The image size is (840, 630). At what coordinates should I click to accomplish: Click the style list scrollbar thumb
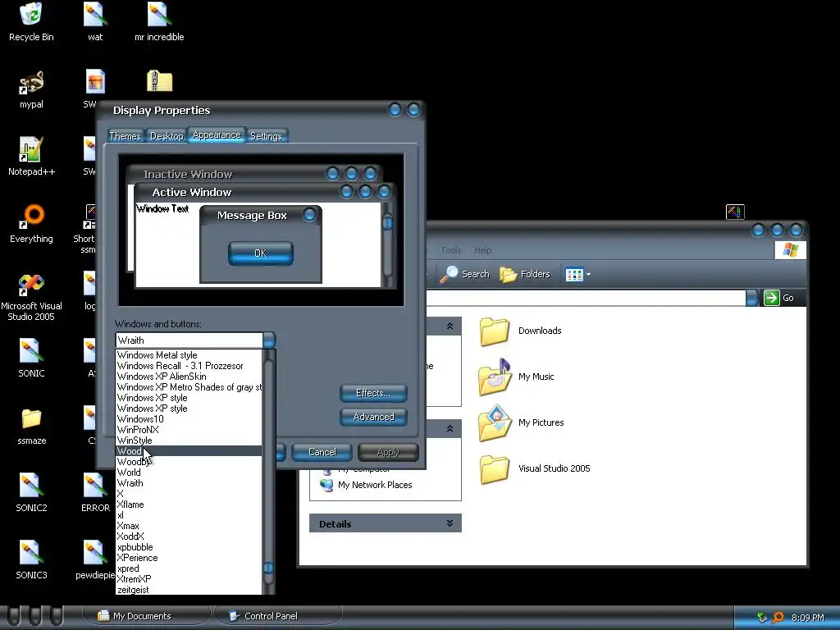[x=269, y=568]
